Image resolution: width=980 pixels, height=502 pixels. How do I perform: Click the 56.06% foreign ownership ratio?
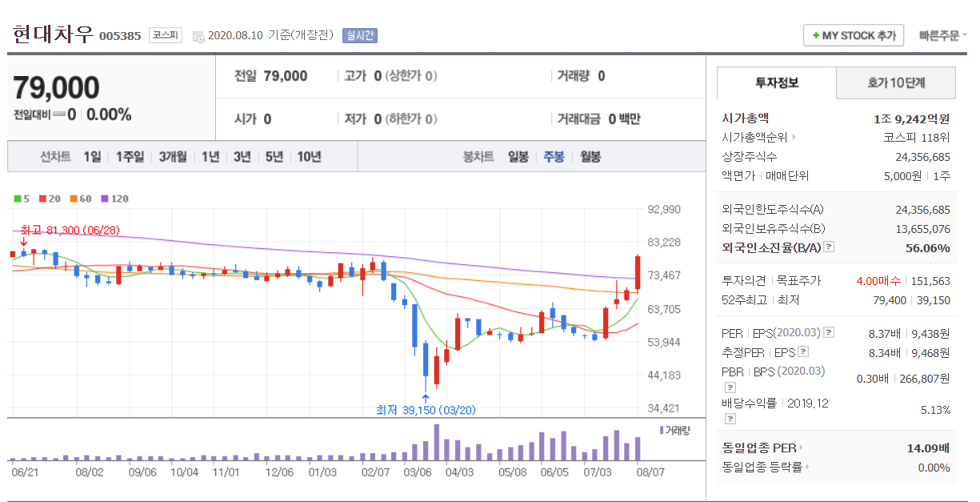(928, 247)
